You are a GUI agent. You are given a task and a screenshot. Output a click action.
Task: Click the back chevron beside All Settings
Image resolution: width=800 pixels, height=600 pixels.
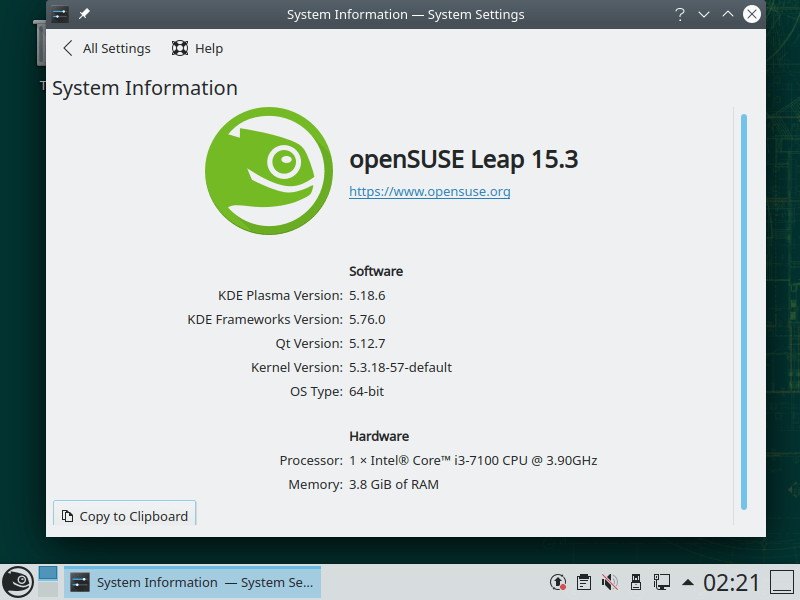coord(67,48)
